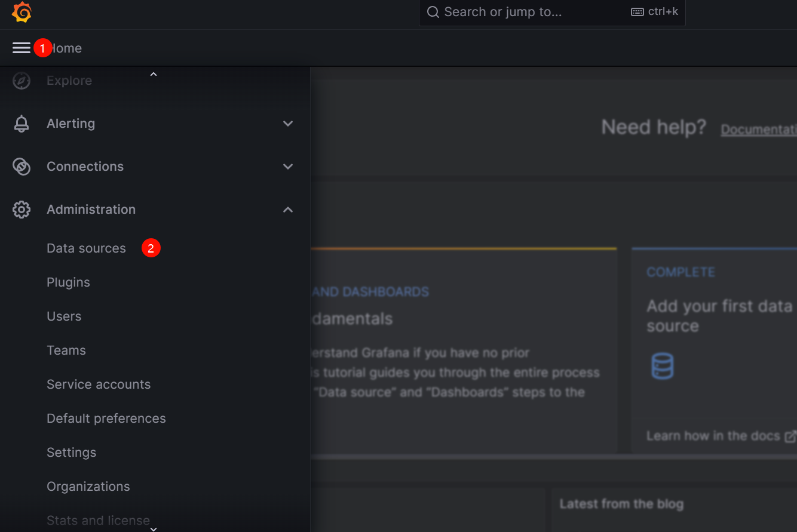
Task: Click the Connections icon
Action: 22,167
